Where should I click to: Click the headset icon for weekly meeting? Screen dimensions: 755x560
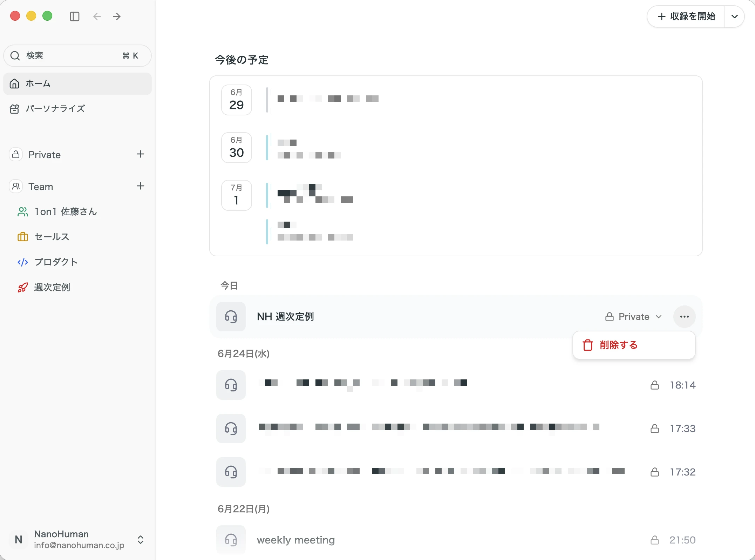(x=231, y=540)
